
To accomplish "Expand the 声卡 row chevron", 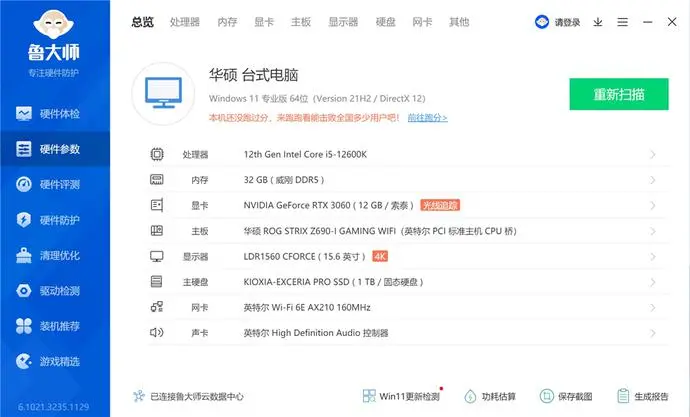I will (653, 333).
